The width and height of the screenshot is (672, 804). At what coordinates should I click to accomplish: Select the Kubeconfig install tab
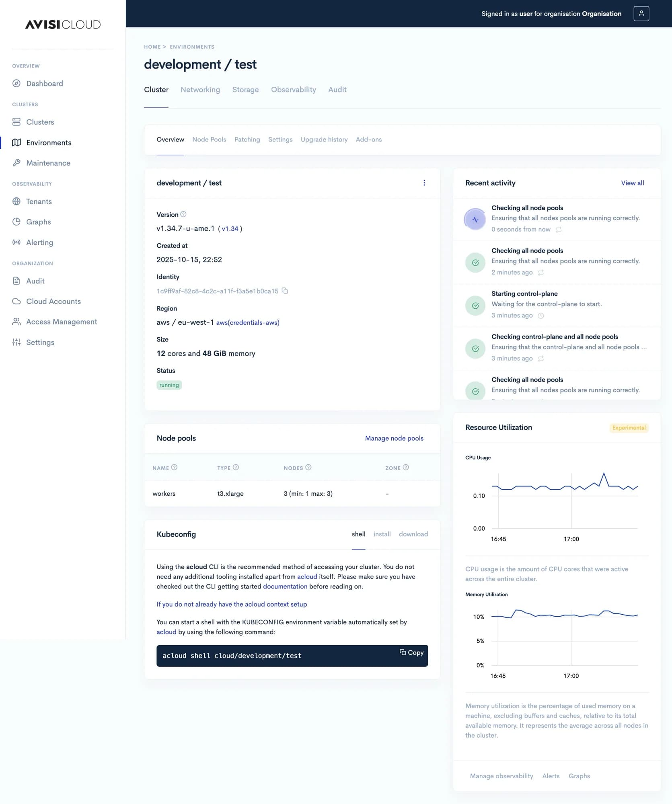tap(382, 534)
